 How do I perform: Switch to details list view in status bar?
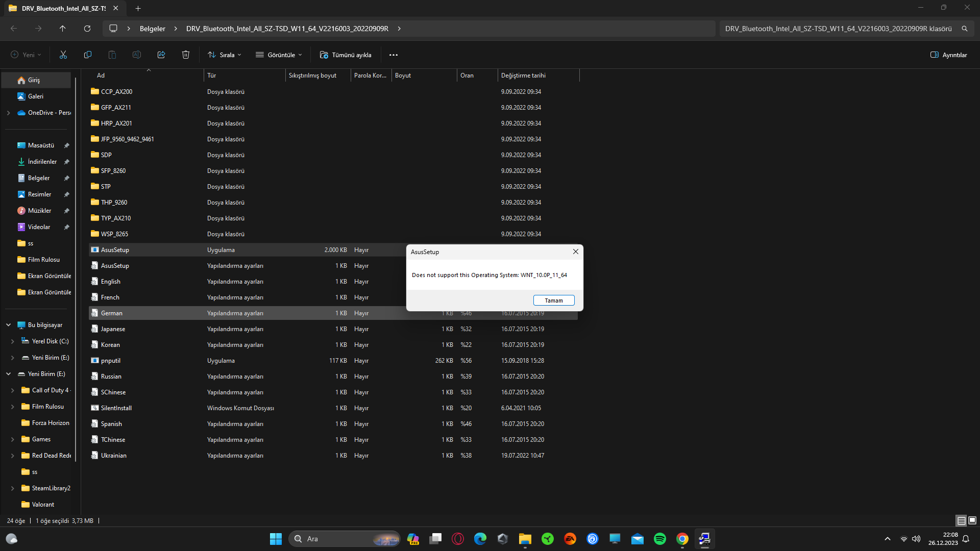click(961, 520)
